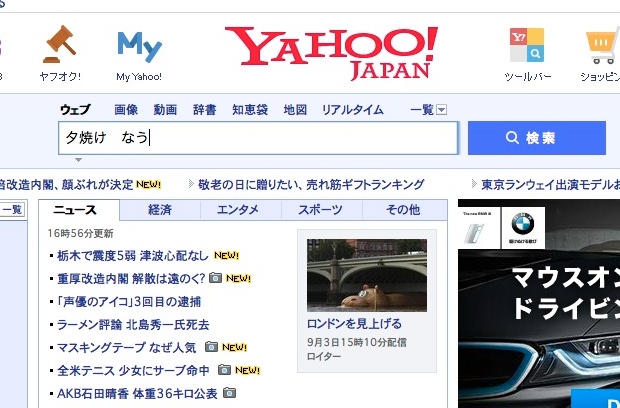
Task: Open the hippo and bridge news photo
Action: 367,275
